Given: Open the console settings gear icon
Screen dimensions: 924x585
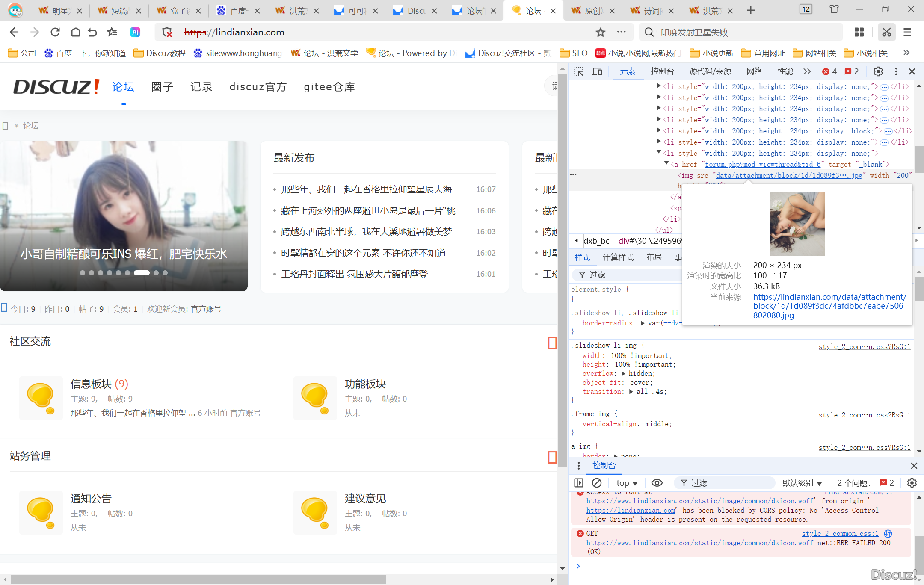Looking at the screenshot, I should click(x=912, y=483).
